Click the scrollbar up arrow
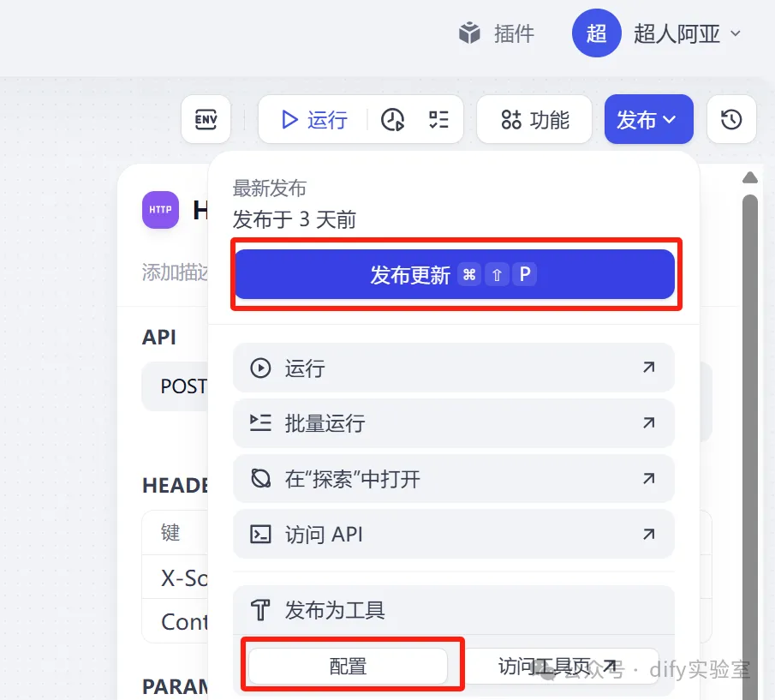The image size is (775, 700). pos(750,177)
